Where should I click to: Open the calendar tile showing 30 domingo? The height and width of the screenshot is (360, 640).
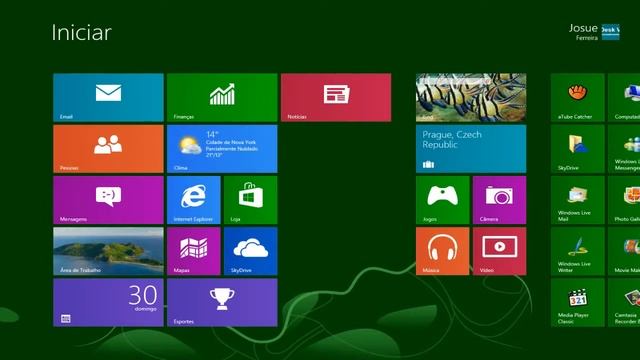[x=108, y=302]
